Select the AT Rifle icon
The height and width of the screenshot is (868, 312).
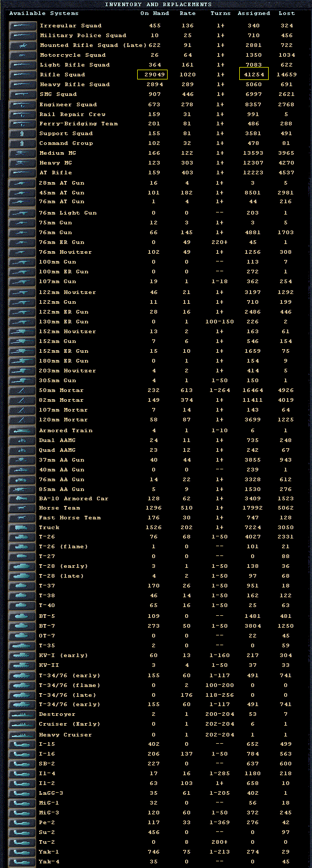(x=23, y=172)
